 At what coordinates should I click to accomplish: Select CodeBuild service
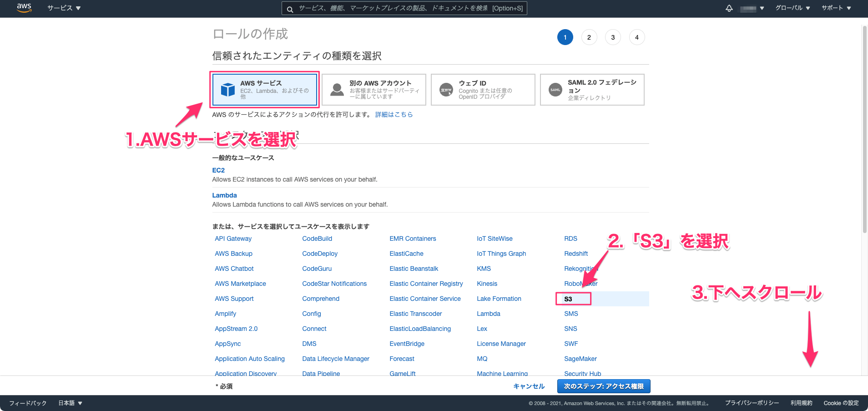tap(317, 238)
